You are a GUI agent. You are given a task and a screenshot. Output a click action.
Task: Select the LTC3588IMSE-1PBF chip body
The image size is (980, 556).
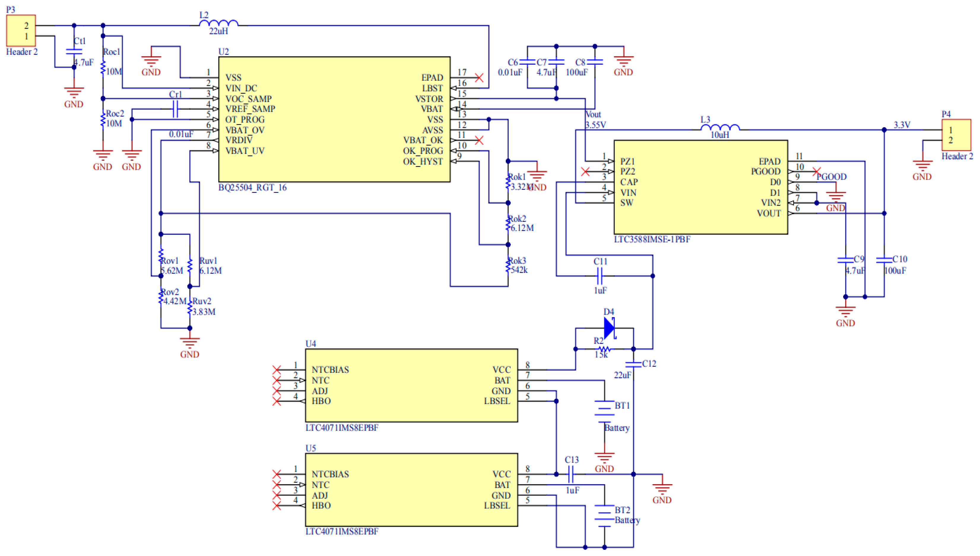click(x=700, y=187)
